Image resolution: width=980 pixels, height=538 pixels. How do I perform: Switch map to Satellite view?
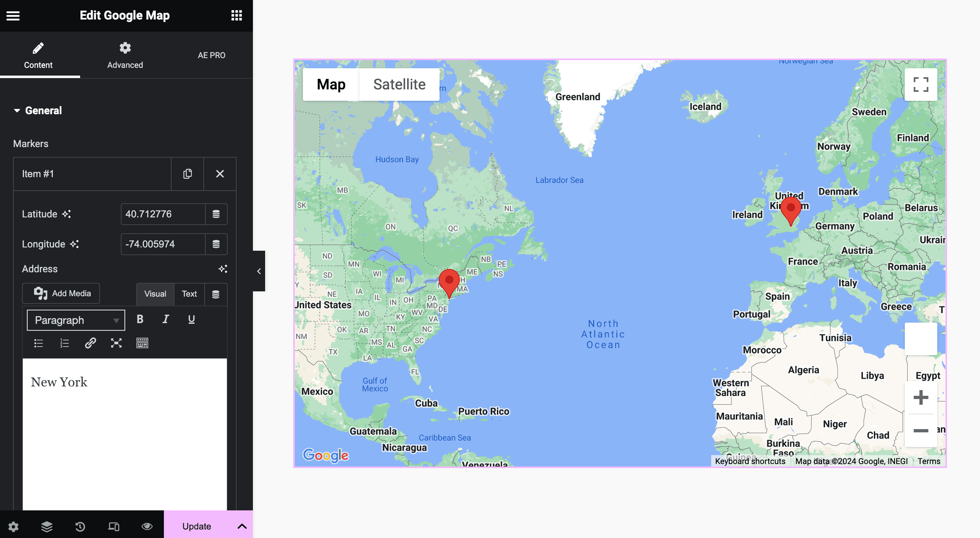[x=399, y=85]
